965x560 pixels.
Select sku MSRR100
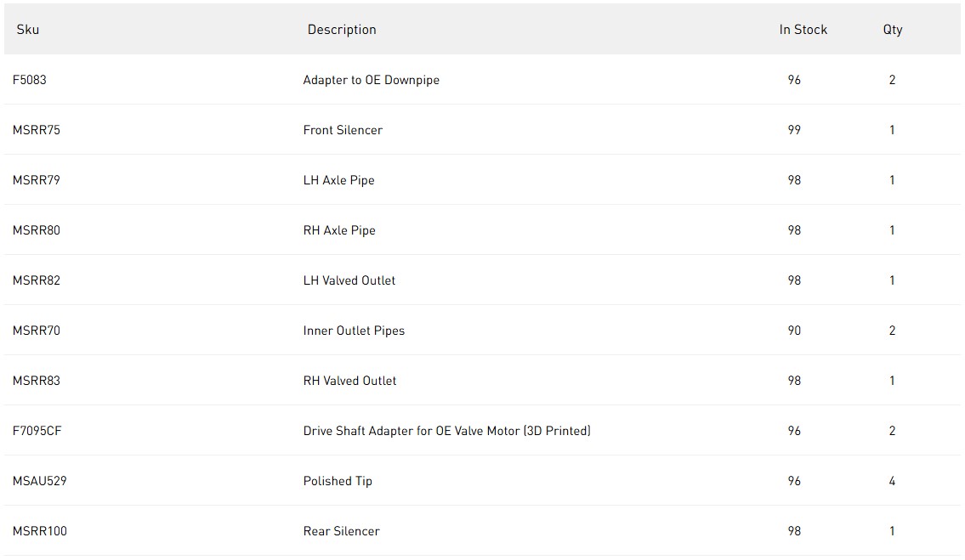(x=40, y=531)
